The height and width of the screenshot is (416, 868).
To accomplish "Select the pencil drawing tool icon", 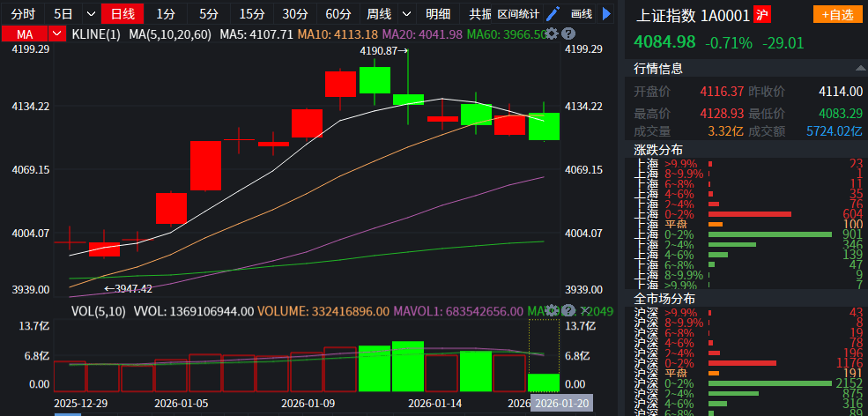I will point(553,14).
